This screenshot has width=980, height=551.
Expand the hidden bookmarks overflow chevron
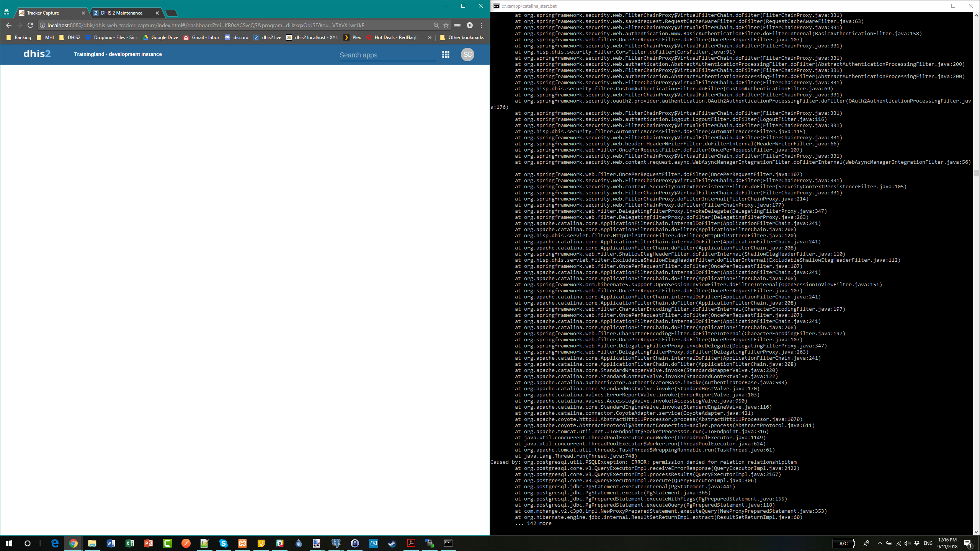coord(430,37)
